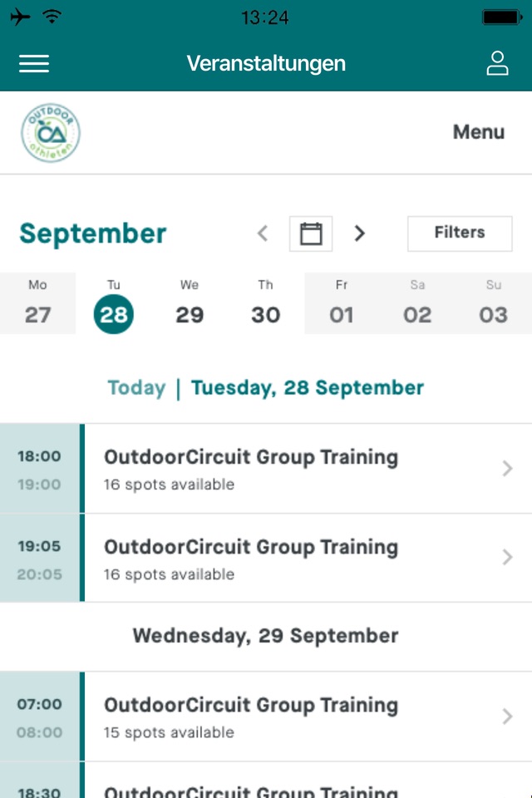Viewport: 532px width, 798px height.
Task: Open the hamburger navigation menu
Action: (x=34, y=64)
